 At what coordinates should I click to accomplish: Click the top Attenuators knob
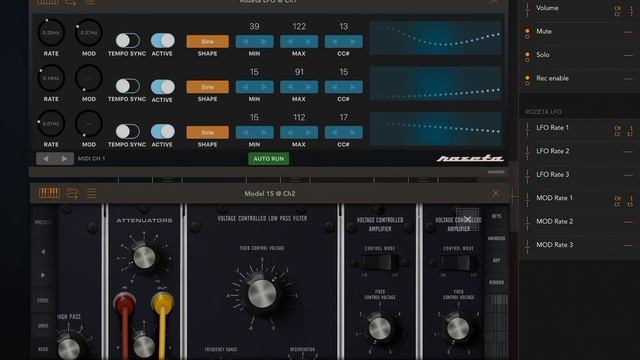click(144, 258)
